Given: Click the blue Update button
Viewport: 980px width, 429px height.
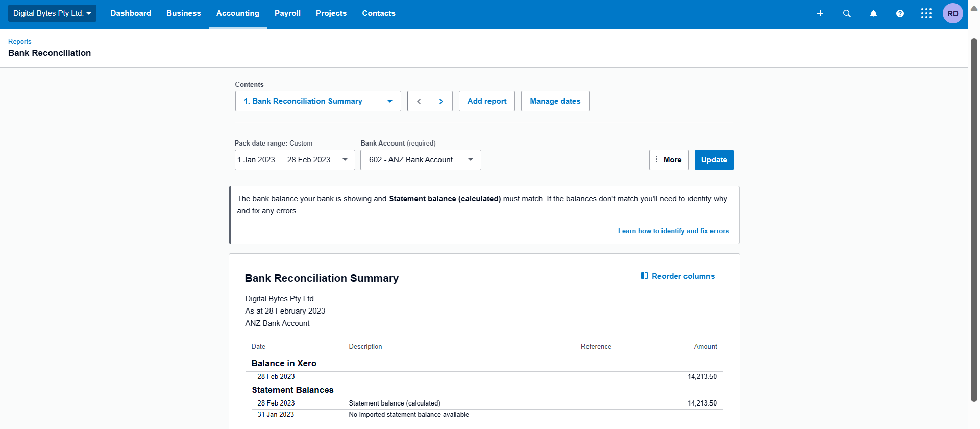Looking at the screenshot, I should coord(714,160).
